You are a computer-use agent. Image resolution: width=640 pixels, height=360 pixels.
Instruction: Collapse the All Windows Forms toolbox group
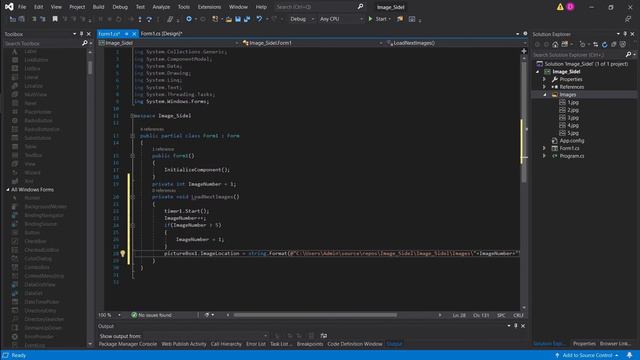[8, 190]
